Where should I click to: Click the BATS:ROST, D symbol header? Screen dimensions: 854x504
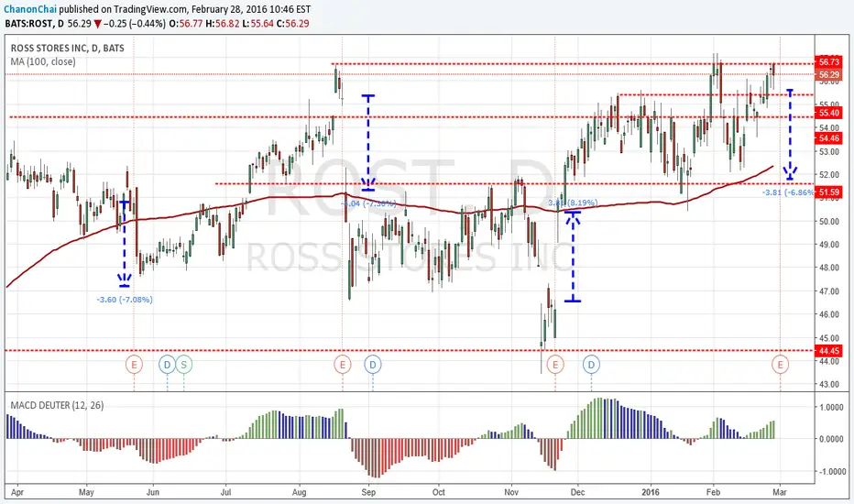pos(34,24)
